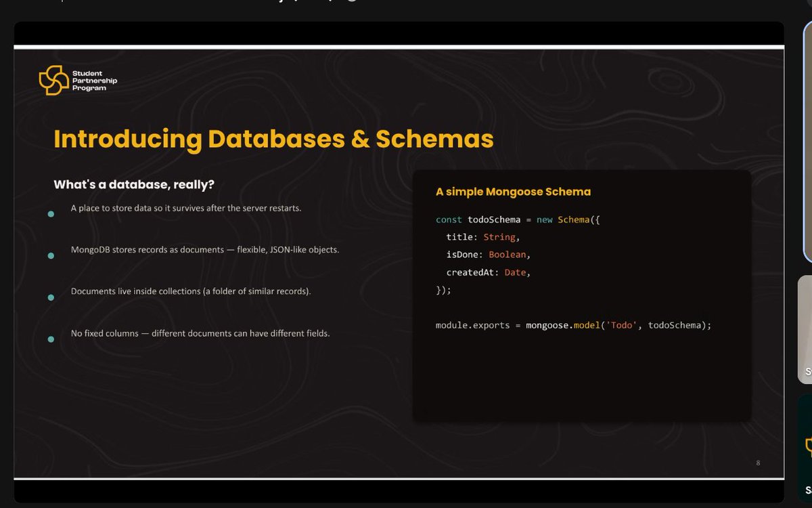Screen dimensions: 812x508
Task: Click the bullet about data surviving server restarts
Action: 186,208
